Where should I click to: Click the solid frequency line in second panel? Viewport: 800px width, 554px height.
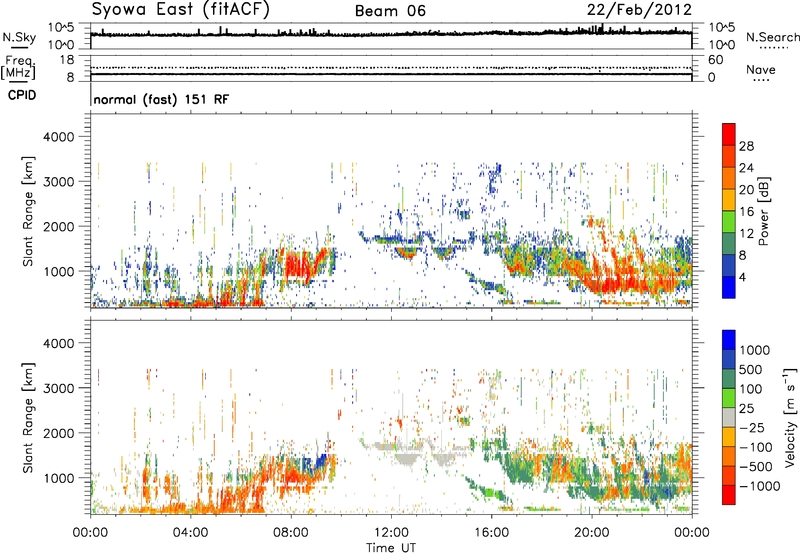[x=391, y=74]
